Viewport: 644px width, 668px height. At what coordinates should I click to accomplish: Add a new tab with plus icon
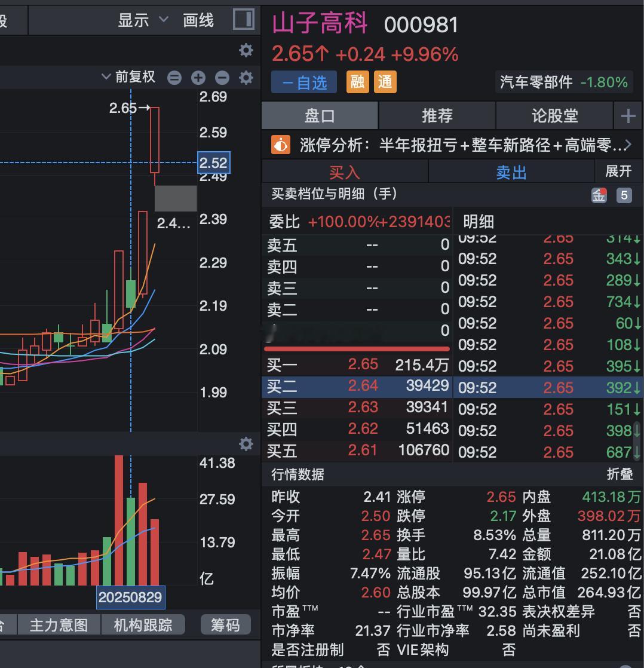point(628,115)
